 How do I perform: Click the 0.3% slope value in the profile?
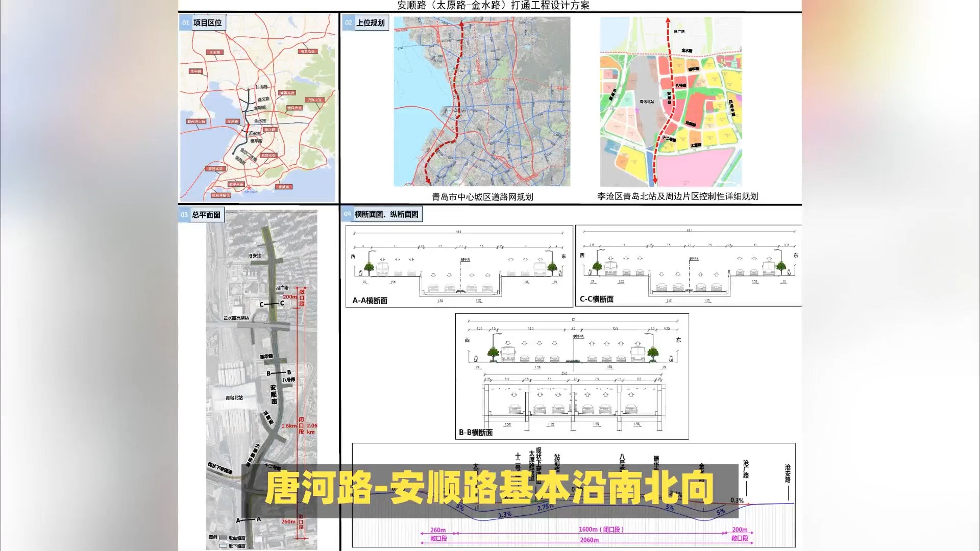[737, 500]
